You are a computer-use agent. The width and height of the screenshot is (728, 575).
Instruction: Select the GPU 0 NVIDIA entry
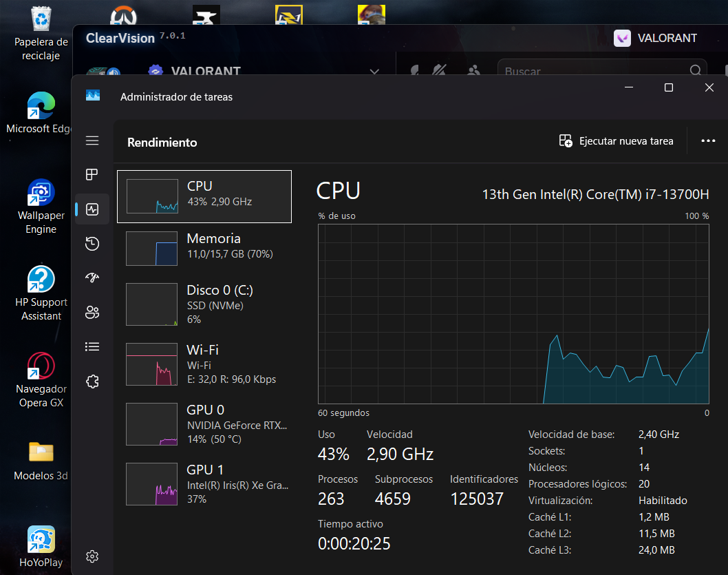pos(204,424)
